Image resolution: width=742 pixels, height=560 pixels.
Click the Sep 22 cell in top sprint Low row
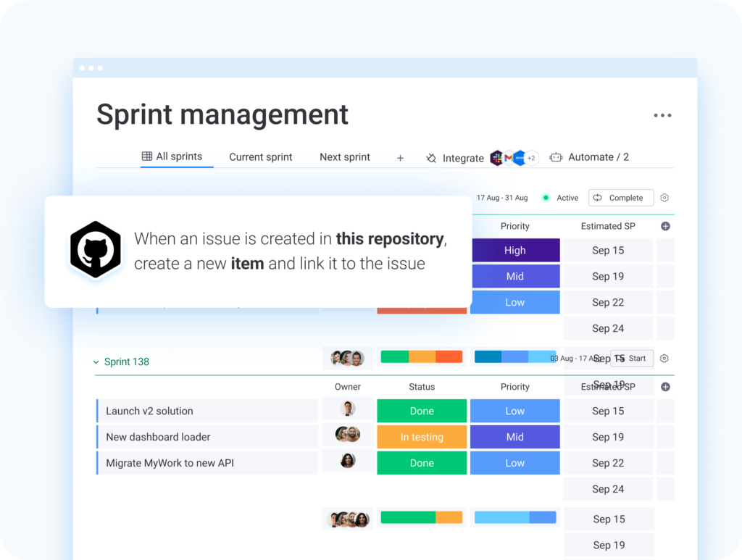point(608,302)
